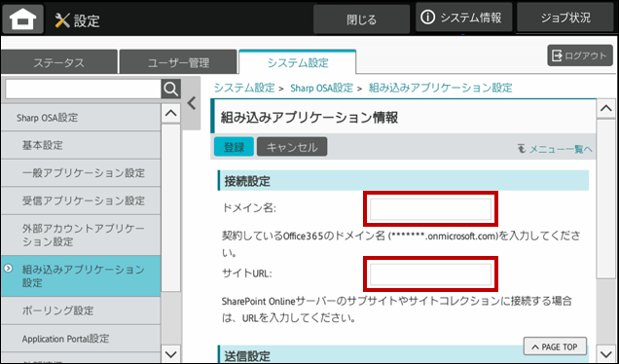Open ポーリング設定 menu item
The height and width of the screenshot is (364, 619).
tap(81, 310)
